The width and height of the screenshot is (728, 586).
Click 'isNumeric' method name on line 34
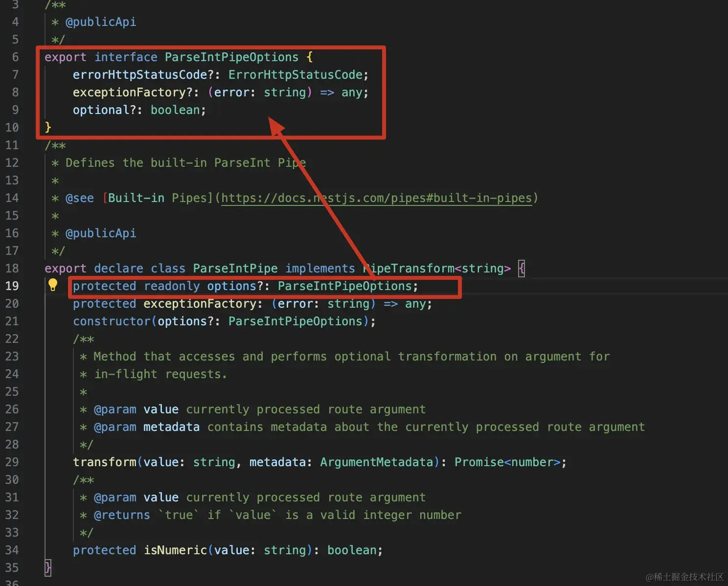[x=175, y=550]
